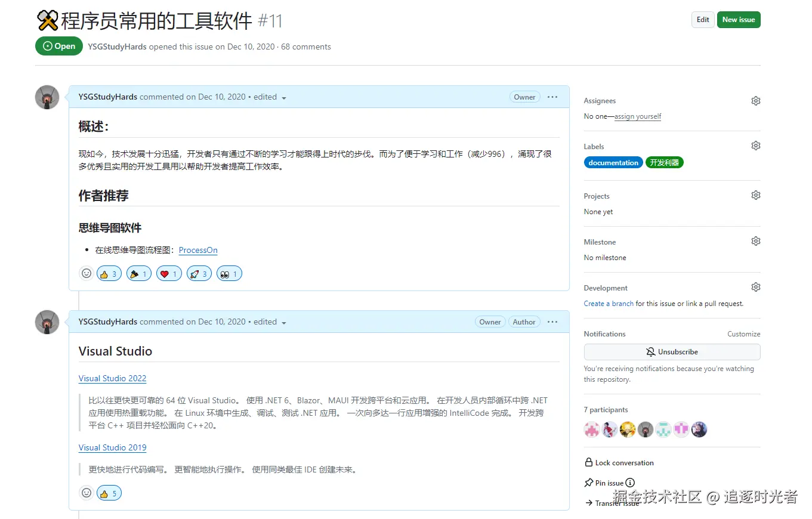Click the Unsubscribe notifications button

click(x=672, y=352)
